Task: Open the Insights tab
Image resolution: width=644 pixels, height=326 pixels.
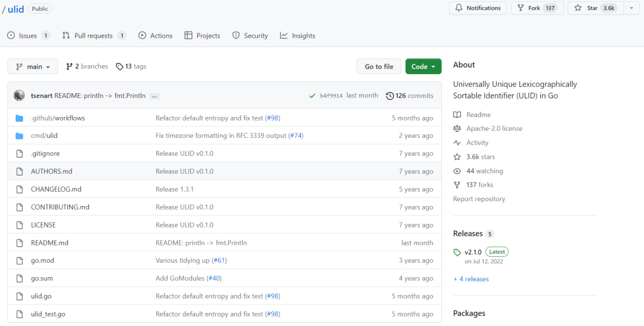Action: (x=298, y=36)
